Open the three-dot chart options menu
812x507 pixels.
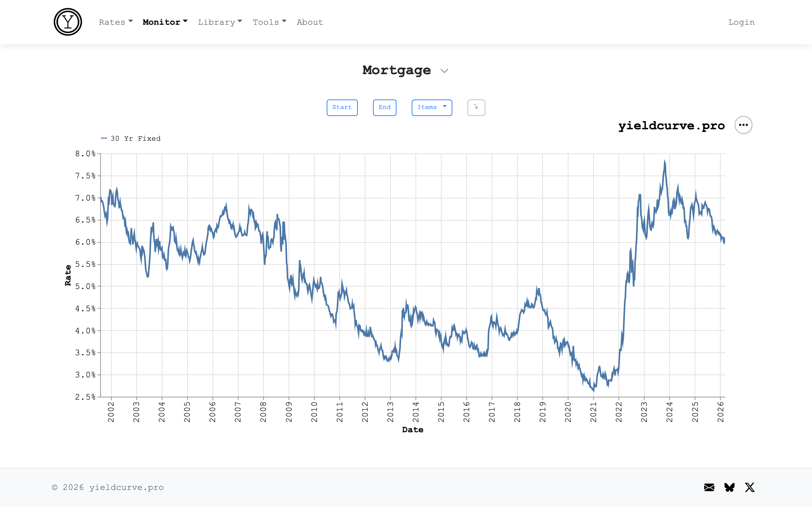pyautogui.click(x=743, y=125)
